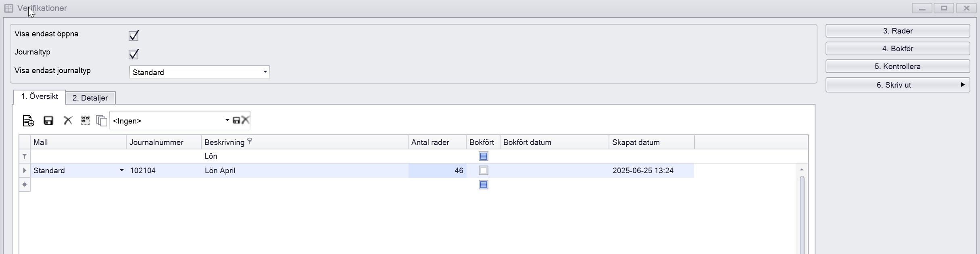This screenshot has height=254, width=980.
Task: Open the <Ingen> layout dropdown
Action: (227, 121)
